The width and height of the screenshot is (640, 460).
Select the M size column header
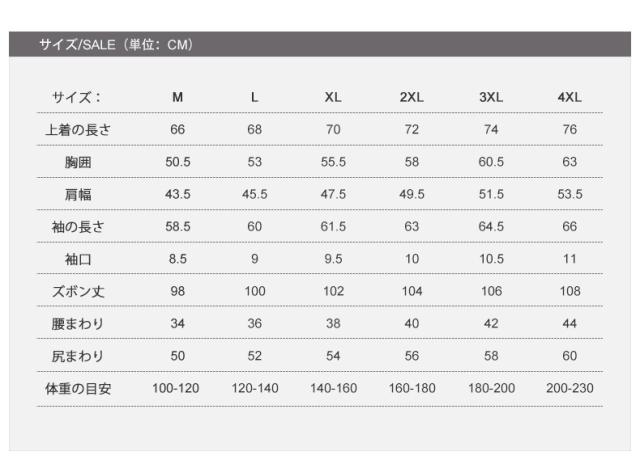click(x=177, y=97)
